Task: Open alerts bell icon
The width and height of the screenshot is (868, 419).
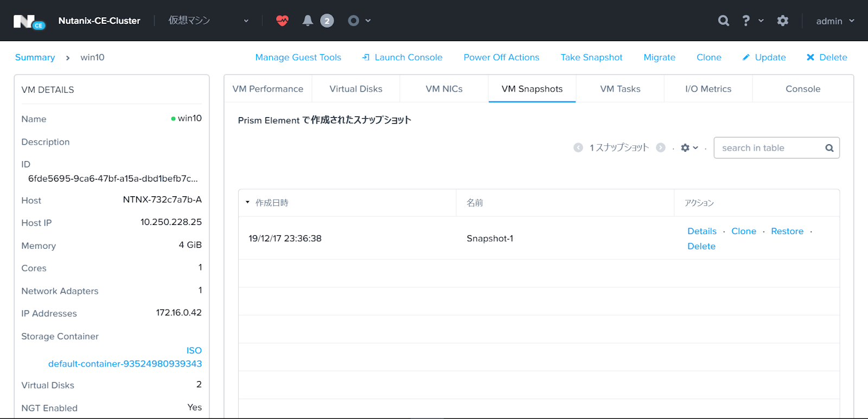Action: (308, 21)
